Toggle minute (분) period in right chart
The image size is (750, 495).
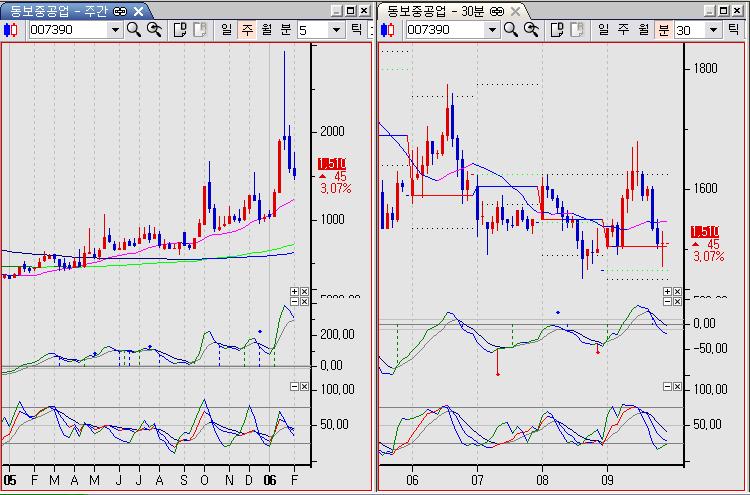tap(663, 30)
